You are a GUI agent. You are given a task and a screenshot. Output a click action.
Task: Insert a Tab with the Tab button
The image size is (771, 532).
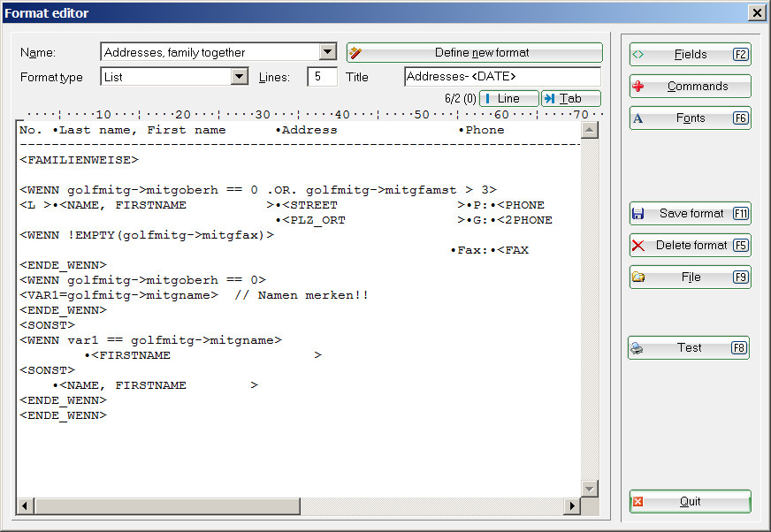click(570, 98)
